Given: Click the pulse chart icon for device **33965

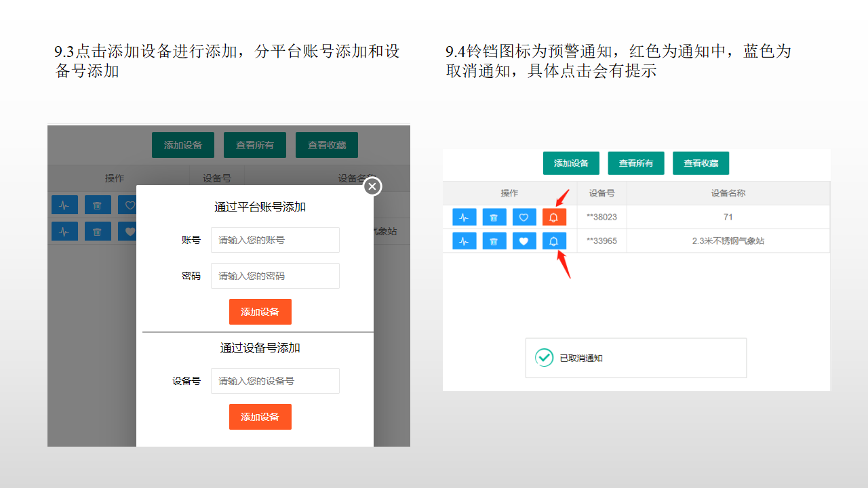Looking at the screenshot, I should (x=464, y=241).
